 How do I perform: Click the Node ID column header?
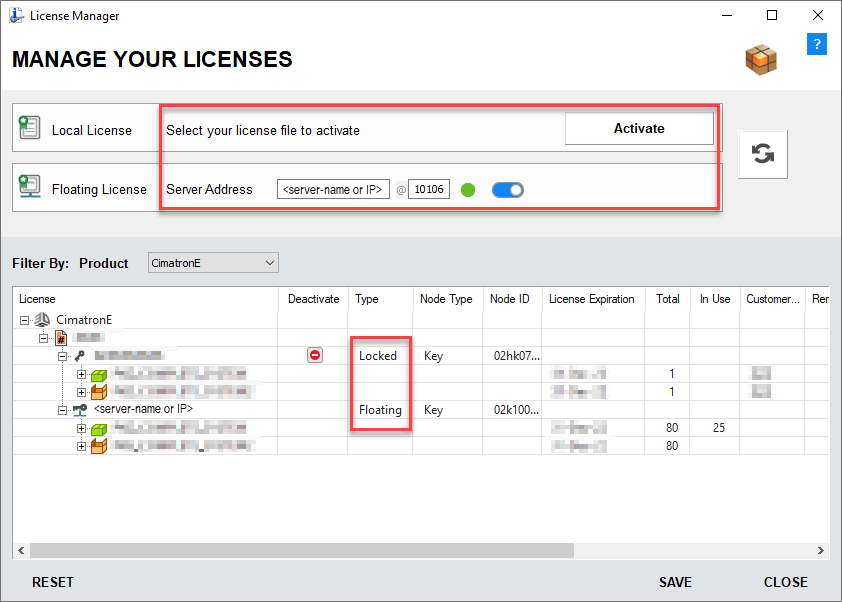coord(512,299)
